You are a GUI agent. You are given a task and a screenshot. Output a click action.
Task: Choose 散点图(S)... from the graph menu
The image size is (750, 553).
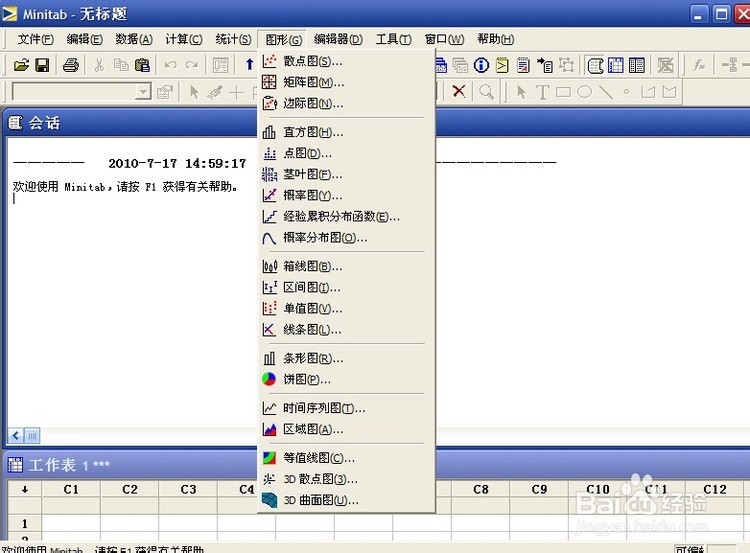click(x=346, y=61)
